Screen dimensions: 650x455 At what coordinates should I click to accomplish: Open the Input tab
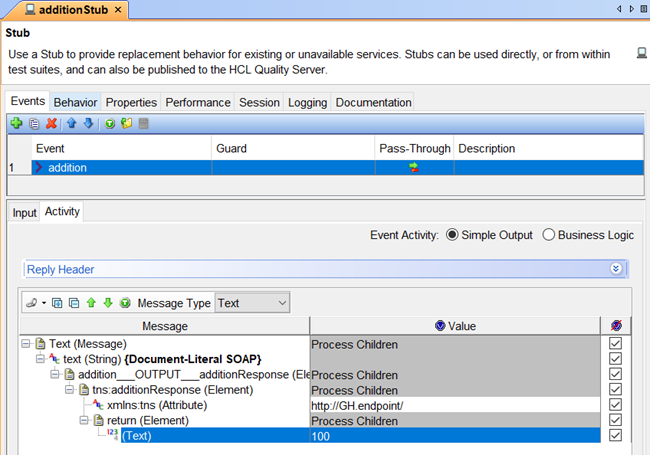(x=24, y=212)
